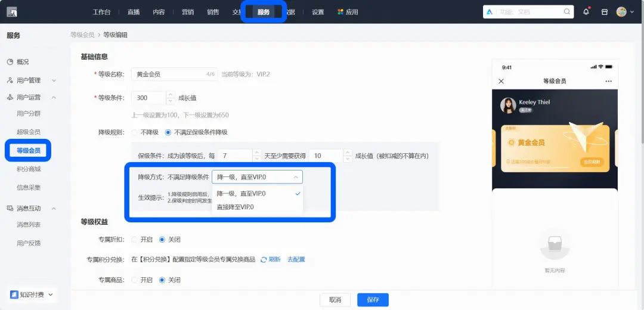The width and height of the screenshot is (644, 310).
Task: Open the 设置 top menu
Action: (318, 13)
